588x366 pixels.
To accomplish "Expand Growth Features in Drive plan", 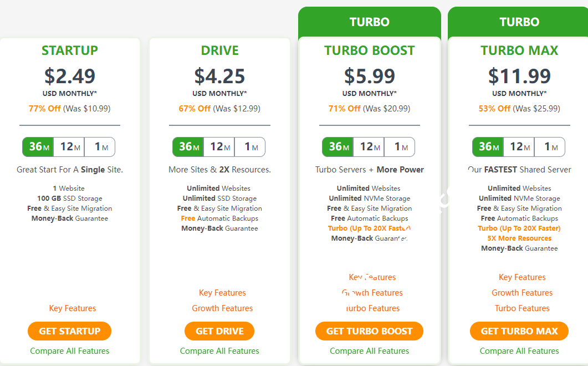I will point(222,308).
